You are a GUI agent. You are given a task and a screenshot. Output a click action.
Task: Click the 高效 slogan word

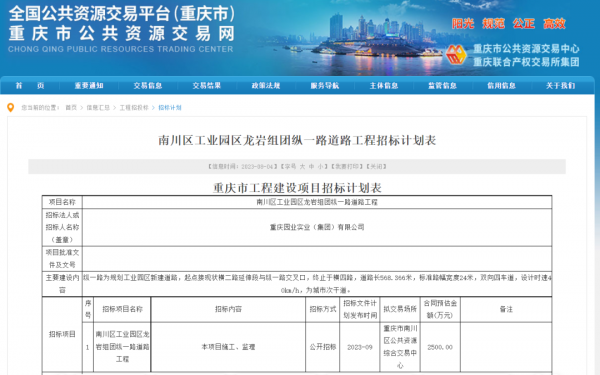(554, 24)
